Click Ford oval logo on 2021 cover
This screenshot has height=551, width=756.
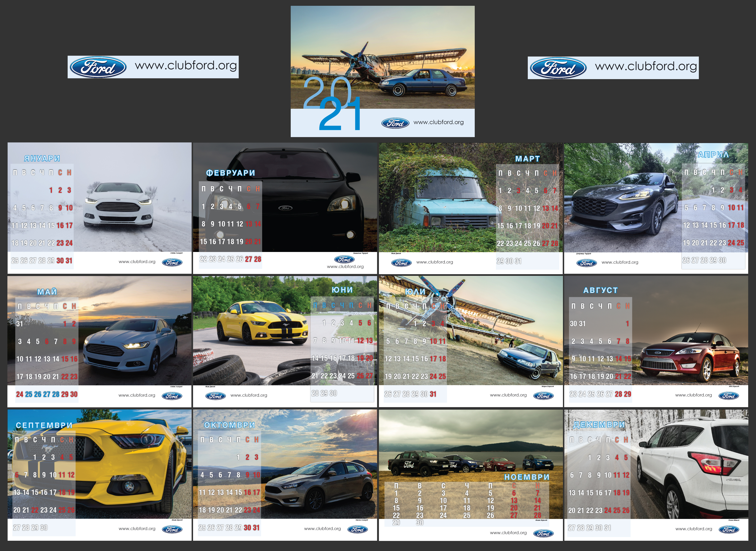pos(395,123)
